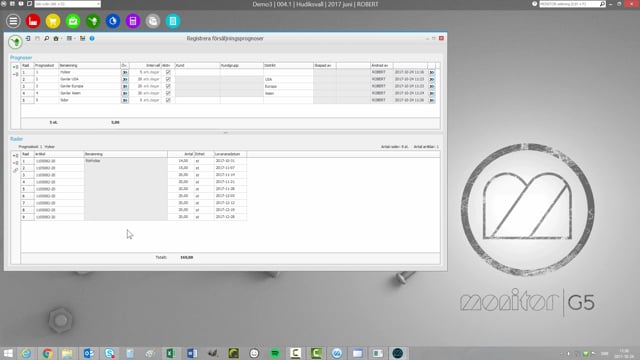Click the Benämning column header in Prognoser grid
Viewport: 640px width, 360px height.
(x=89, y=65)
